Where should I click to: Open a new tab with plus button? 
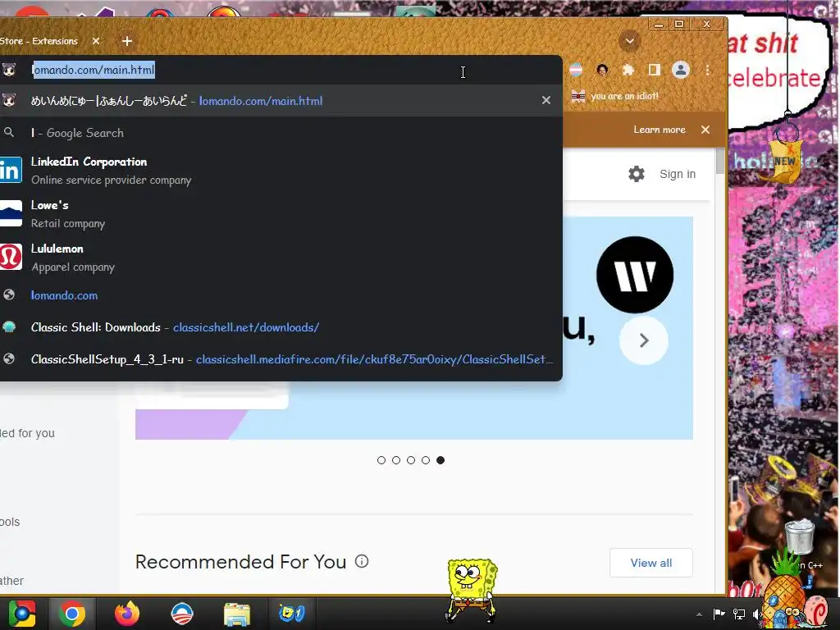[x=127, y=41]
